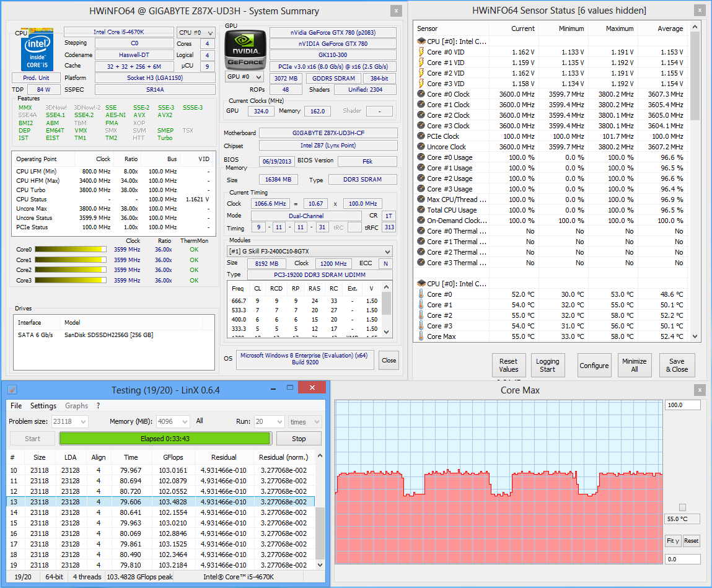The image size is (712, 588).
Task: Click the Core #0 Clock sensor icon
Action: 421,94
